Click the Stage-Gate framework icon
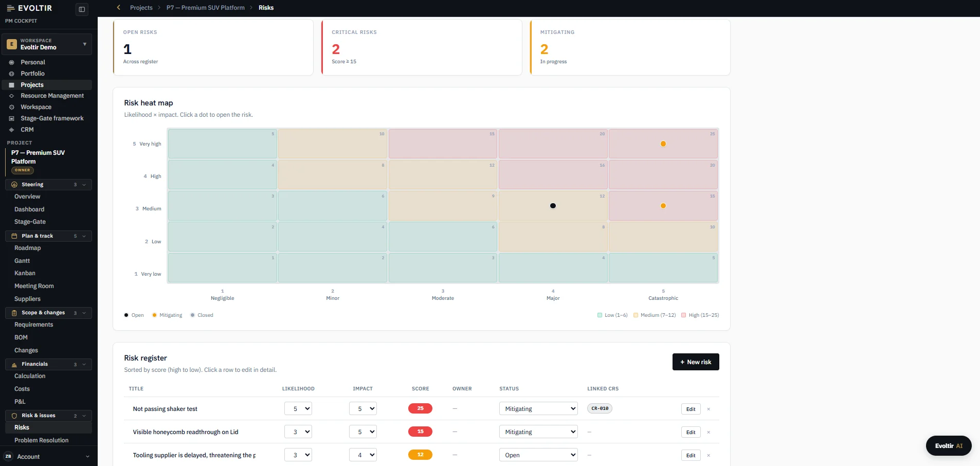Image resolution: width=980 pixels, height=466 pixels. tap(11, 118)
